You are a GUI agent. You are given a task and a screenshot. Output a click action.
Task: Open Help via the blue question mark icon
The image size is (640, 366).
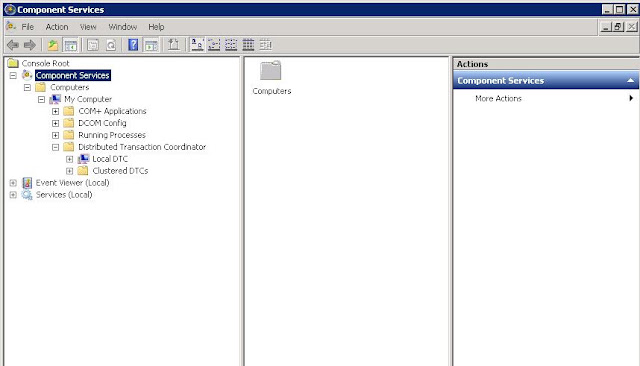(133, 45)
